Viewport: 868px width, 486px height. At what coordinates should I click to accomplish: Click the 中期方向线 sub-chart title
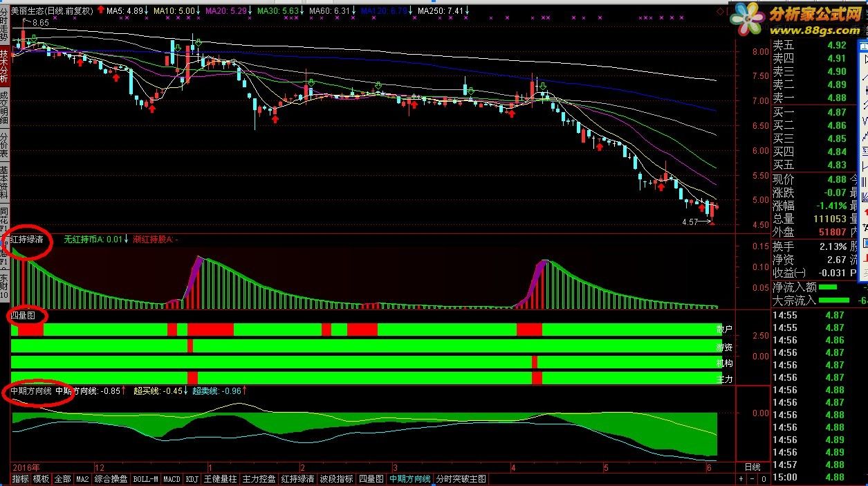[31, 390]
